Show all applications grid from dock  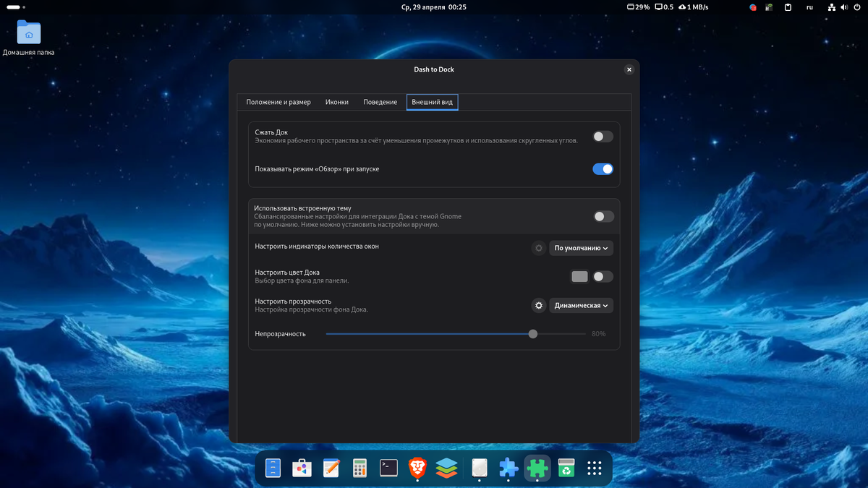pos(595,468)
